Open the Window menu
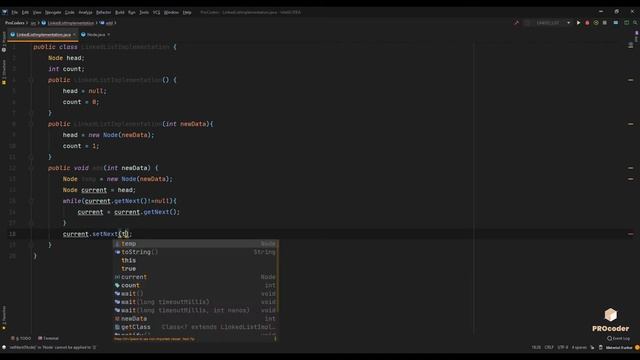The width and height of the screenshot is (640, 360). [171, 12]
